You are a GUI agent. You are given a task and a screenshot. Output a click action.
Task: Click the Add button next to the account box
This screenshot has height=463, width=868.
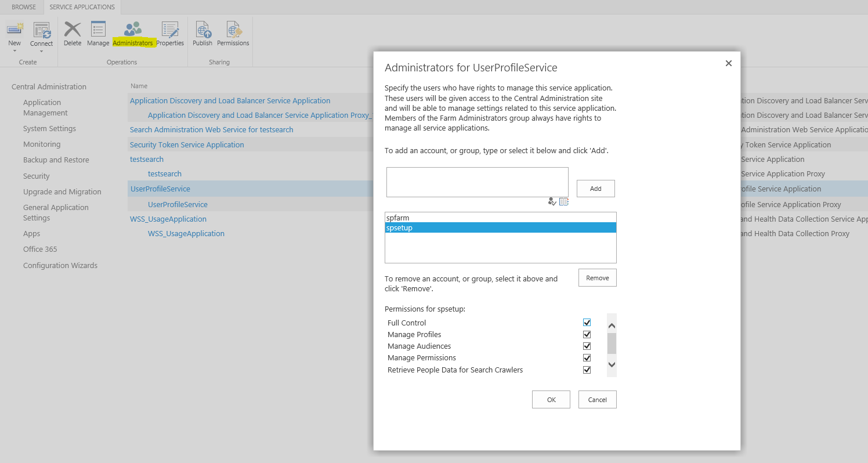pos(595,188)
